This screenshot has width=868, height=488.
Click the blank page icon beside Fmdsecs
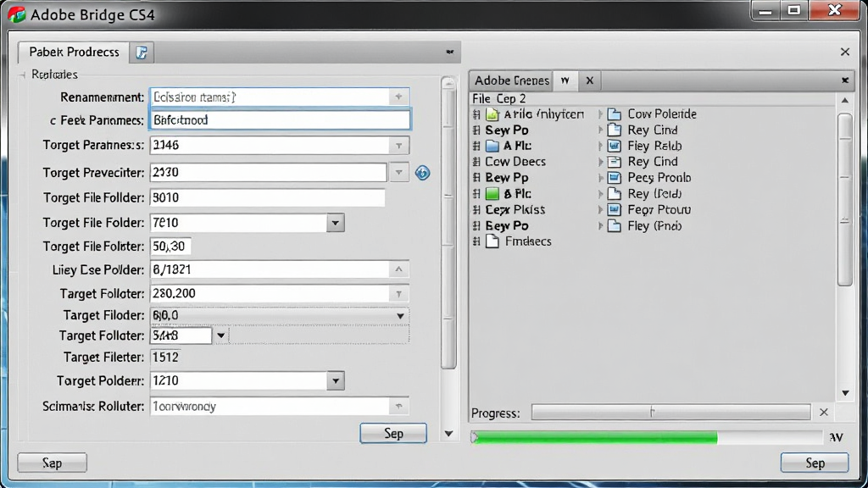[x=492, y=241]
